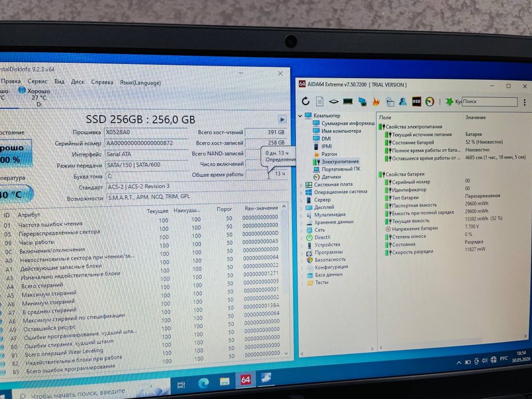
Task: Click the green star buy icon
Action: pyautogui.click(x=449, y=101)
